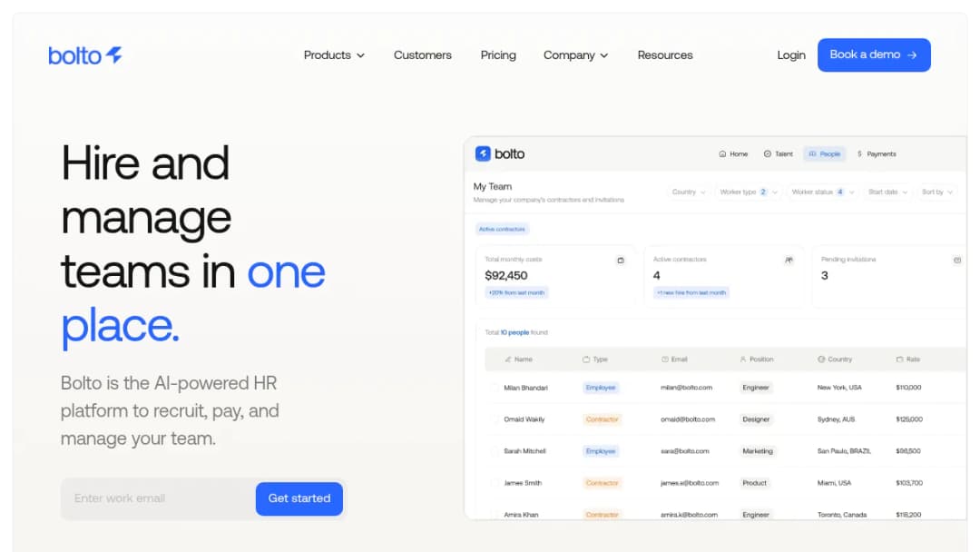Open the Login link
Screen dimensions: 980x552
(x=791, y=55)
